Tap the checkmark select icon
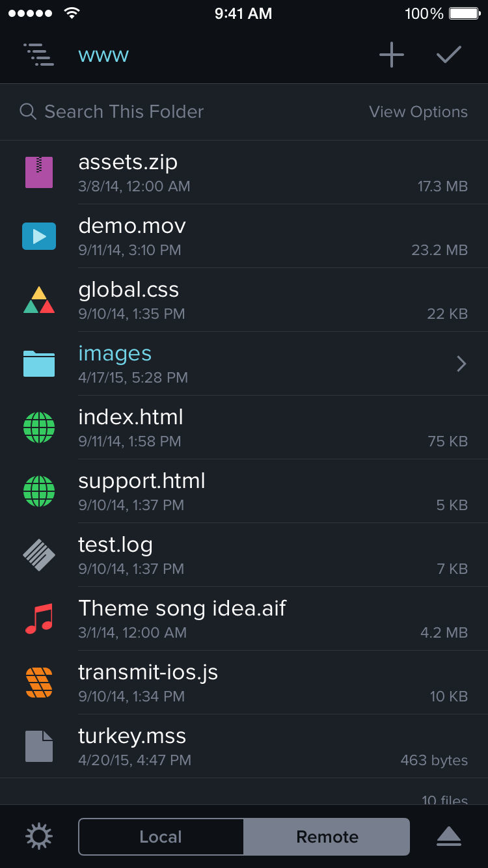The image size is (488, 868). pyautogui.click(x=449, y=55)
